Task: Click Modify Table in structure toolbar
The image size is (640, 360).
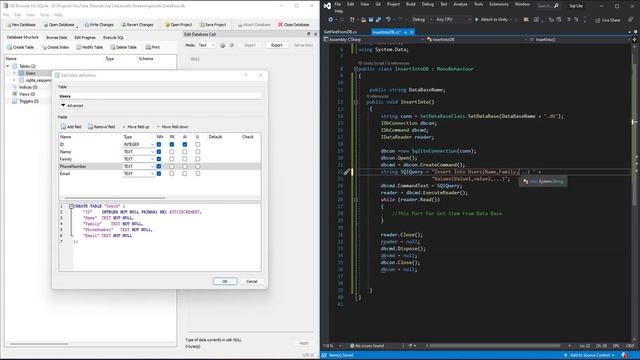Action: click(89, 47)
